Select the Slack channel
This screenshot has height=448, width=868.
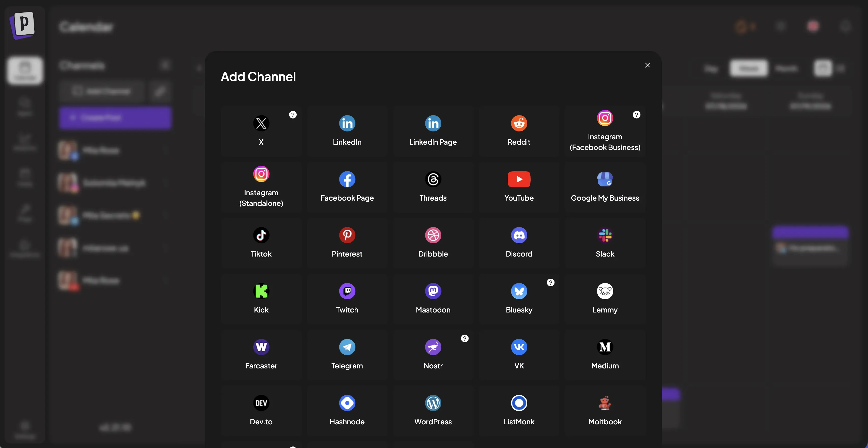pyautogui.click(x=605, y=243)
